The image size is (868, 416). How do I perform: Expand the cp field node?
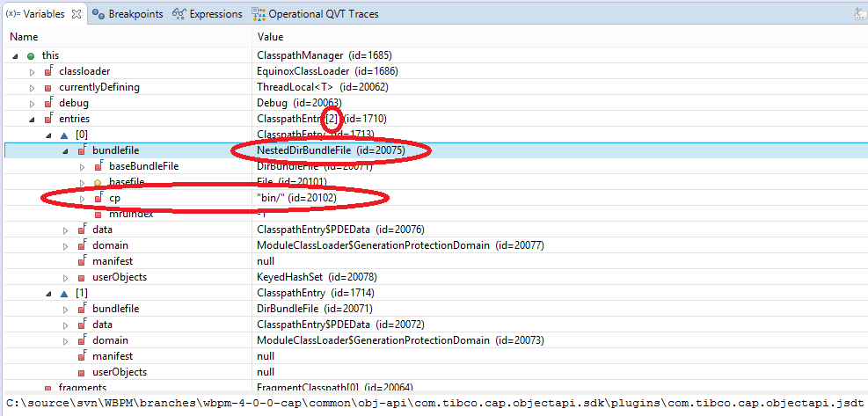click(82, 198)
